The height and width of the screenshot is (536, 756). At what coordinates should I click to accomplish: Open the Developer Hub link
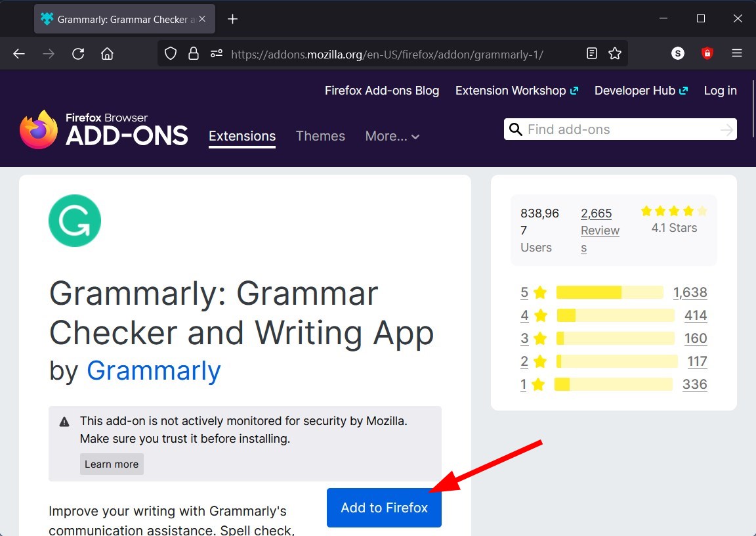[640, 91]
